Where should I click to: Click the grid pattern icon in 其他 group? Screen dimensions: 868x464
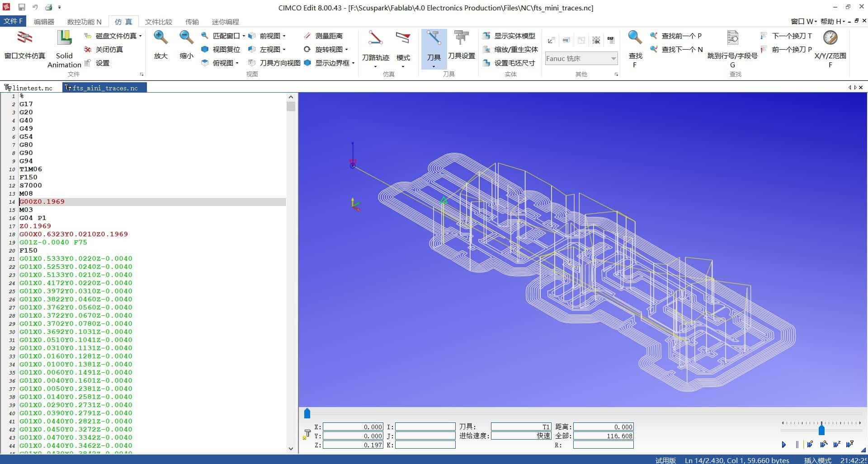[596, 40]
